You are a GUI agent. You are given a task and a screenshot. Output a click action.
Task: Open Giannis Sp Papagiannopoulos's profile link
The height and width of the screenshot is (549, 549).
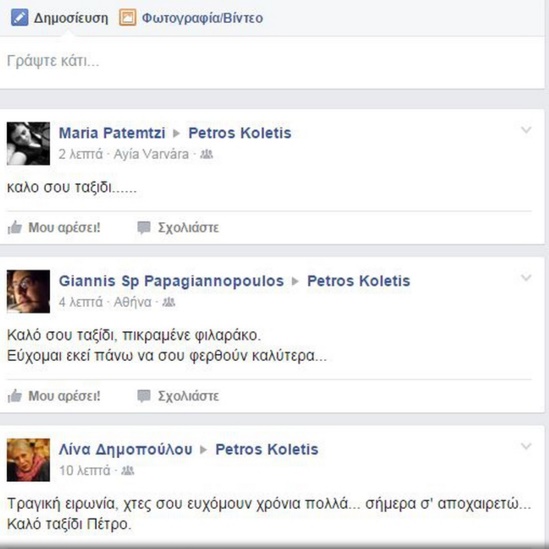point(171,281)
